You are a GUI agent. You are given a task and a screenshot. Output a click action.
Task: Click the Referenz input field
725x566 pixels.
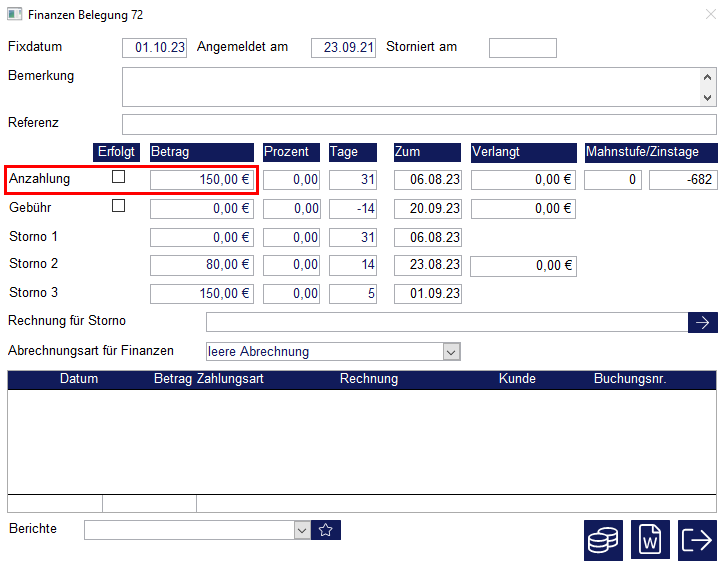419,124
